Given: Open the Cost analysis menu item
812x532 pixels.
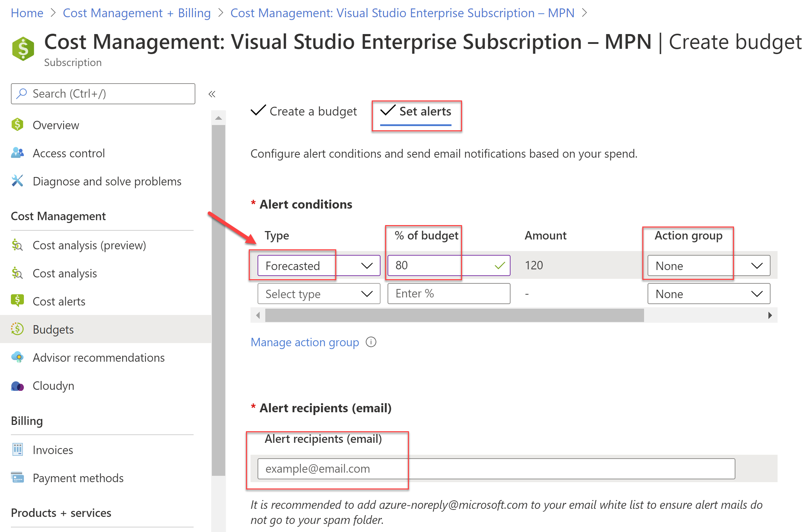Looking at the screenshot, I should tap(65, 273).
